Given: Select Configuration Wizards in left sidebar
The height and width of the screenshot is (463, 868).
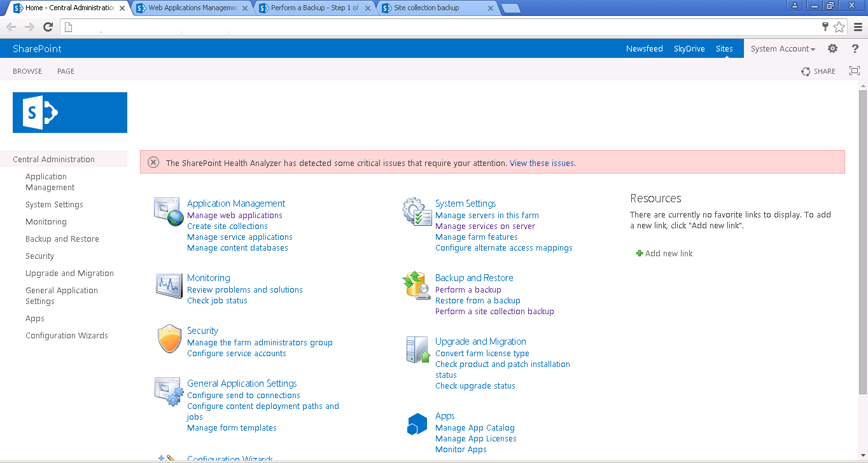Looking at the screenshot, I should point(67,335).
